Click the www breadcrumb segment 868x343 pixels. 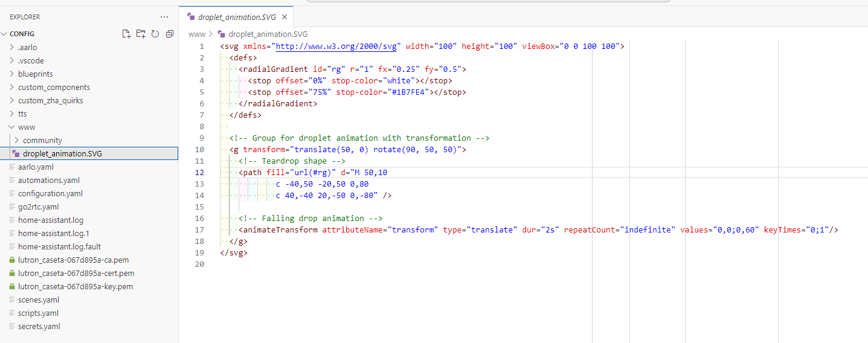(x=196, y=34)
